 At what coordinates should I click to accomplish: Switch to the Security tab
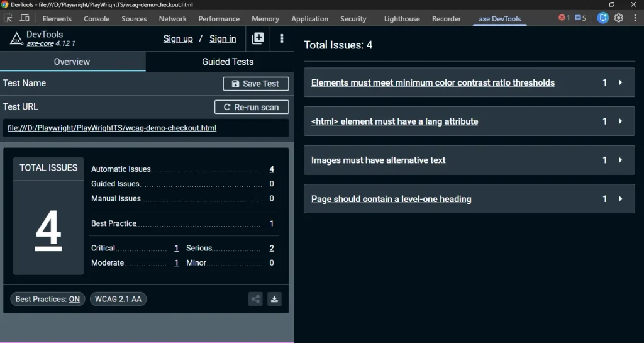[353, 18]
